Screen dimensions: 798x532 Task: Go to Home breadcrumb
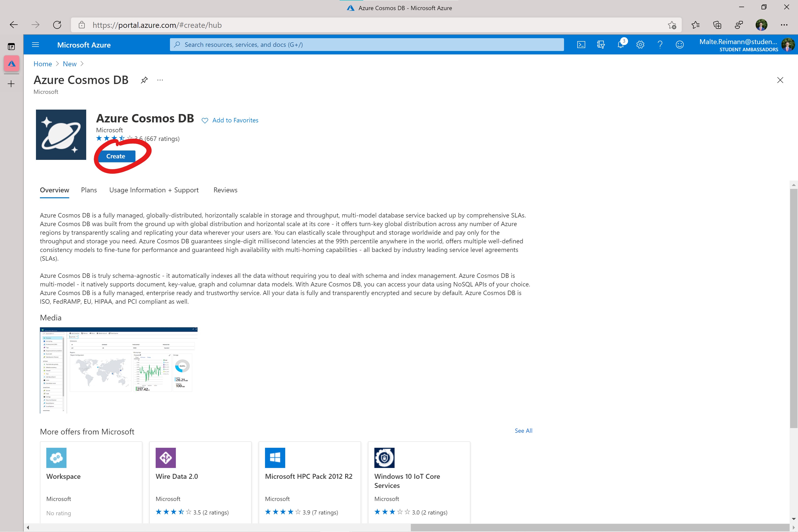point(43,64)
